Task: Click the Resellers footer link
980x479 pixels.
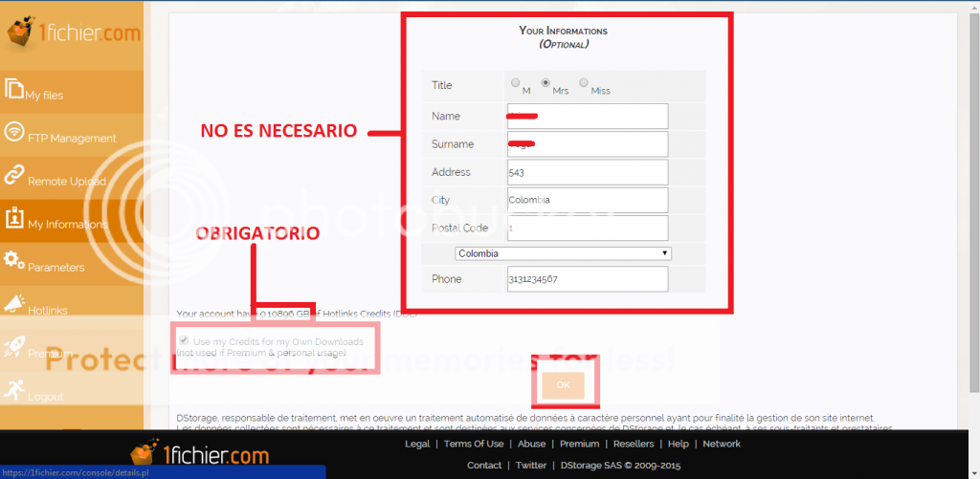Action: (x=633, y=444)
